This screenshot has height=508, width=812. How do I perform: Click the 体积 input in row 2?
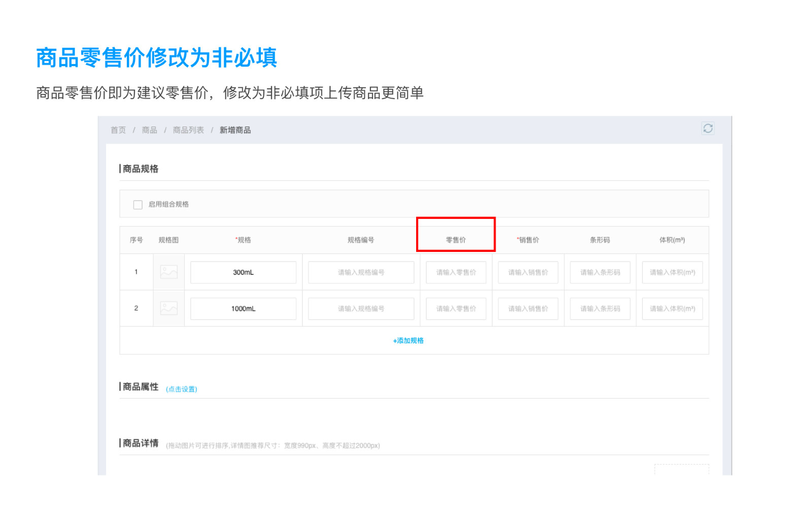(x=672, y=309)
